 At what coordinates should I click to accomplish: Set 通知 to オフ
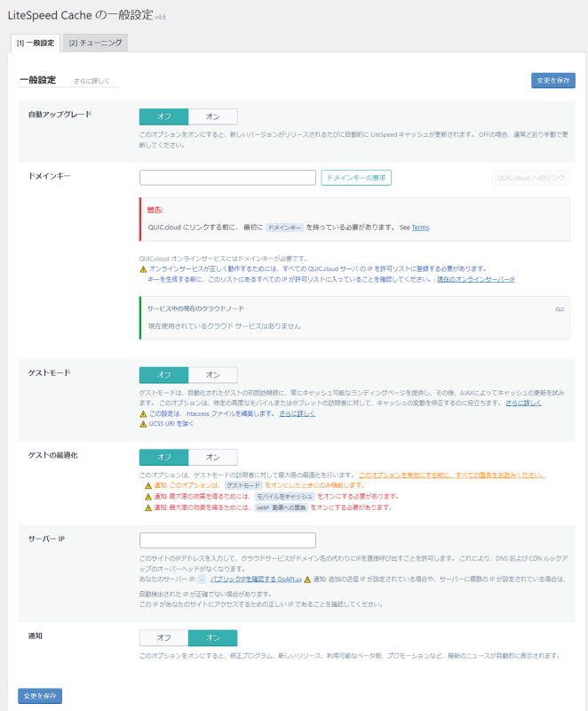[x=163, y=637]
